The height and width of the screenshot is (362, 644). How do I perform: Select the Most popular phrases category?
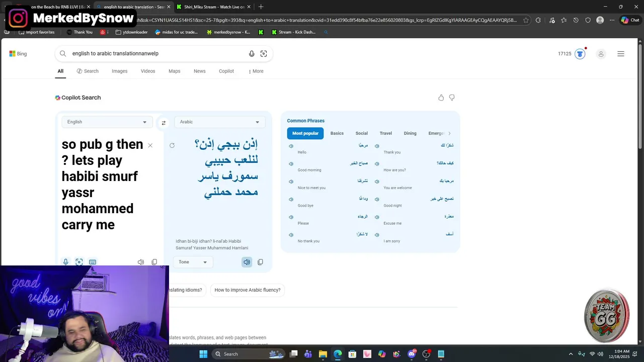pos(305,133)
